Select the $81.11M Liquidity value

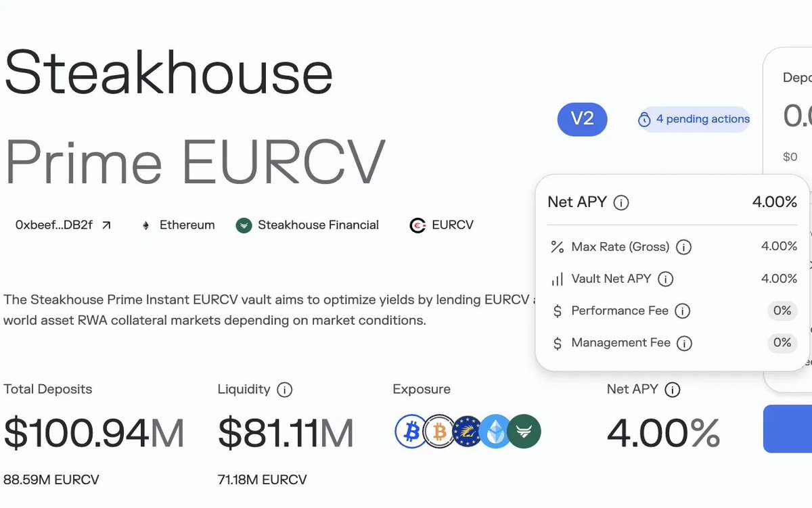286,434
